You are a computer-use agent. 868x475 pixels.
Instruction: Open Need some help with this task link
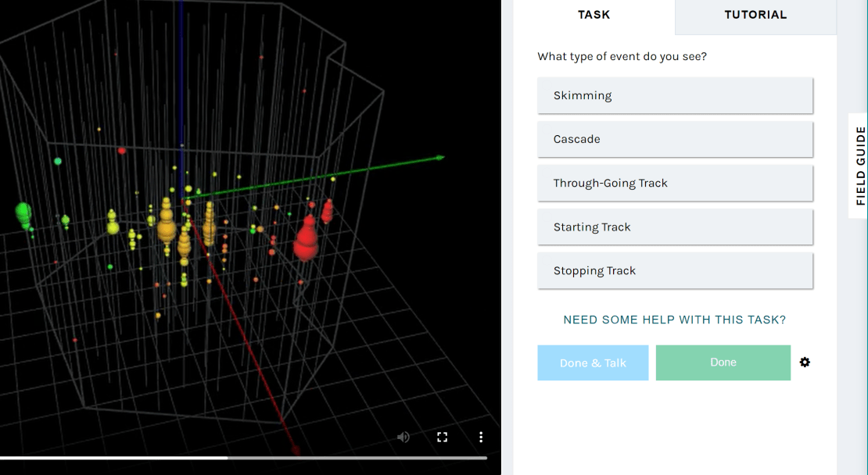[x=675, y=320]
